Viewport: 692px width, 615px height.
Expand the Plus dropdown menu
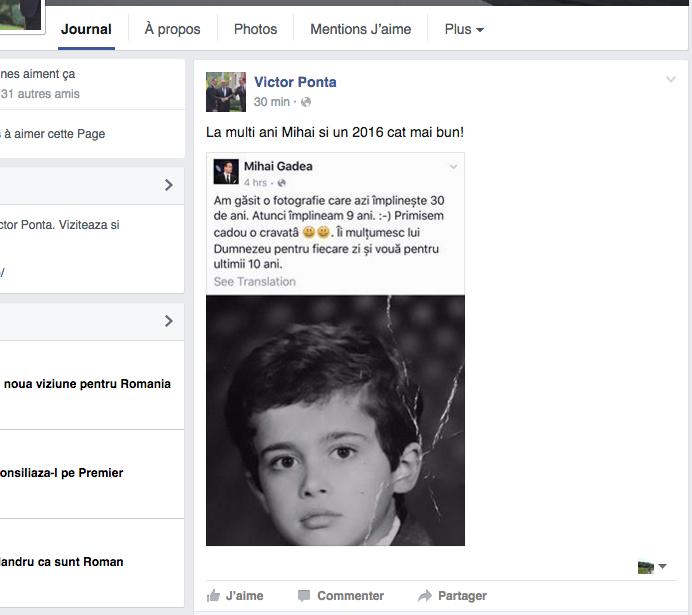(x=464, y=29)
